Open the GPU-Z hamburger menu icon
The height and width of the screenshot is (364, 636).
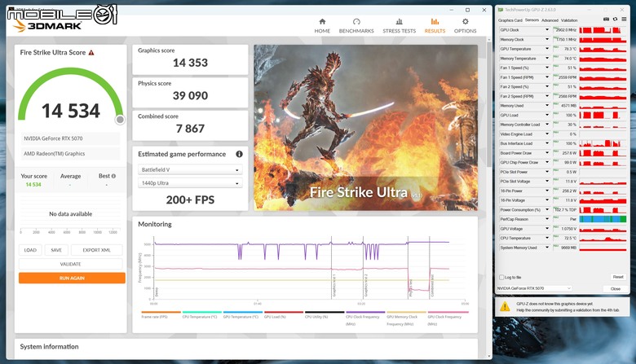[624, 20]
